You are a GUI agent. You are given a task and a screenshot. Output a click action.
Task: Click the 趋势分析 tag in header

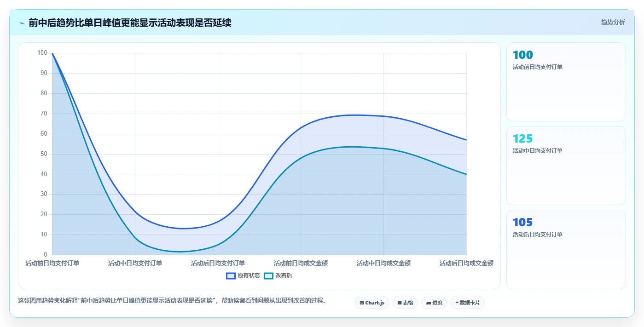[x=613, y=22]
